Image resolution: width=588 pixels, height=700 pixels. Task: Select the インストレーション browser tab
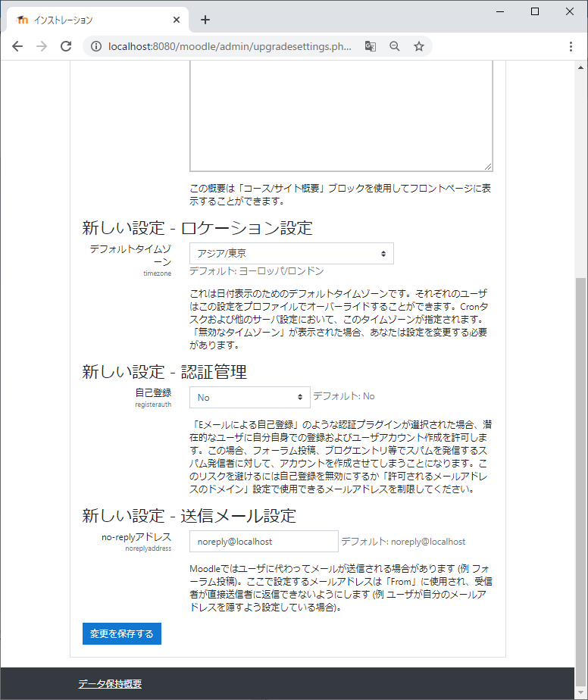point(95,20)
